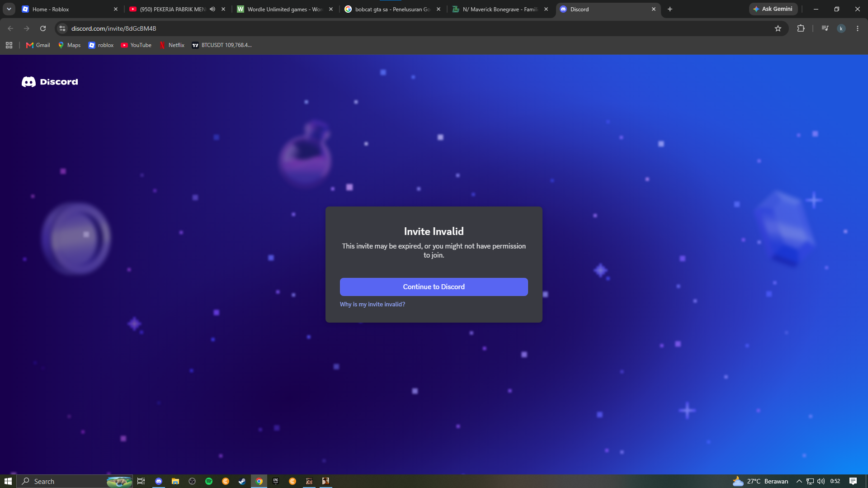
Task: Open the Chrome profile 'k' avatar
Action: click(x=841, y=28)
